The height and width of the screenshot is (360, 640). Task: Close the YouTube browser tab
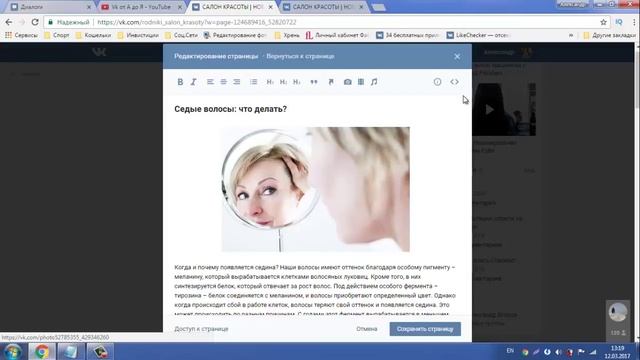(x=180, y=7)
